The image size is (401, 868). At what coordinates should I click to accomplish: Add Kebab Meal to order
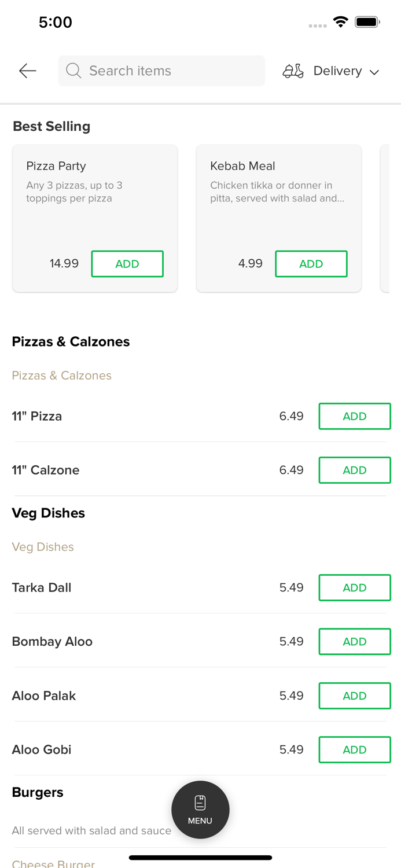click(311, 264)
